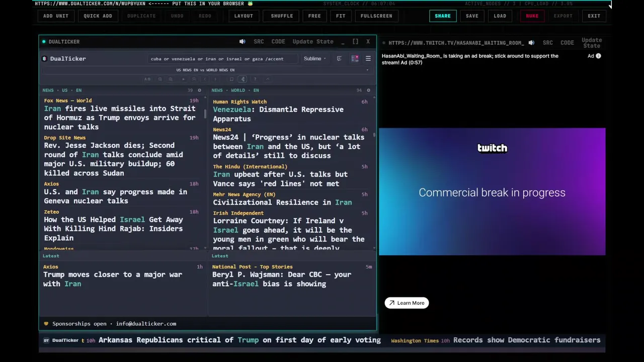Click the heart icon beside Sponsorships open
This screenshot has height=362, width=644.
[x=46, y=324]
